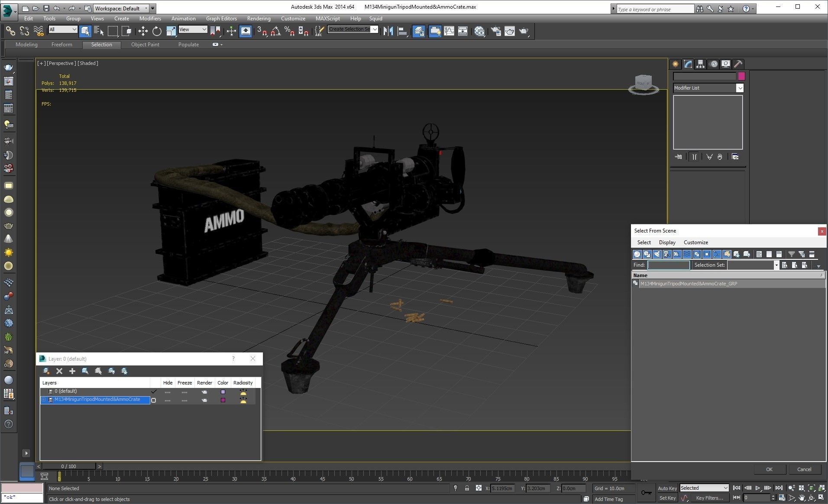
Task: Create new layer with plus icon
Action: [72, 371]
